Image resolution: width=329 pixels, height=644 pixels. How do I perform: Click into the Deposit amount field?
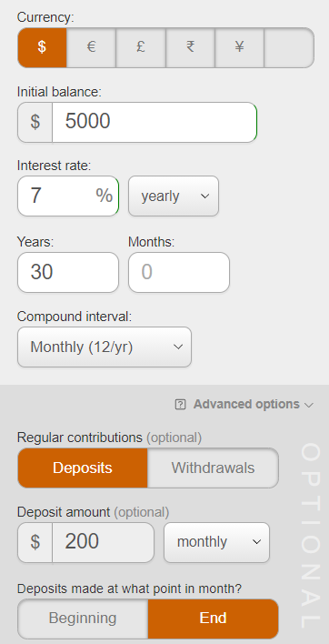(x=103, y=542)
